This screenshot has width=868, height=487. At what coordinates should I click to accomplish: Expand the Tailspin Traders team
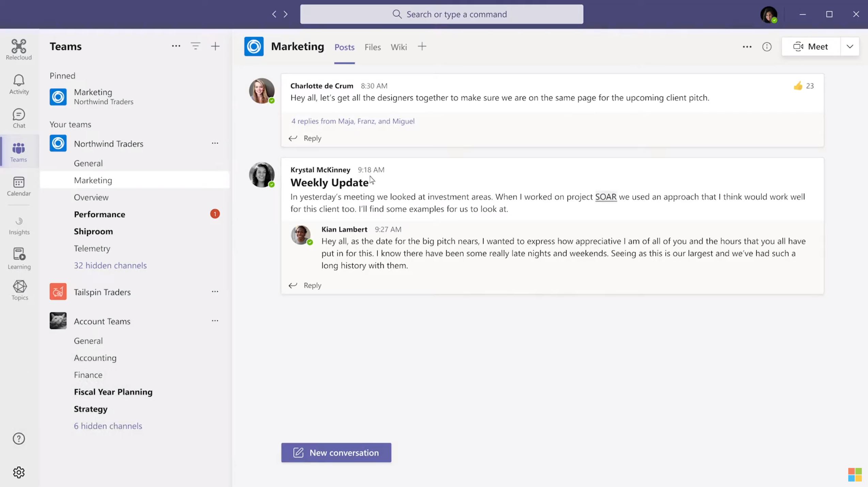pyautogui.click(x=102, y=292)
